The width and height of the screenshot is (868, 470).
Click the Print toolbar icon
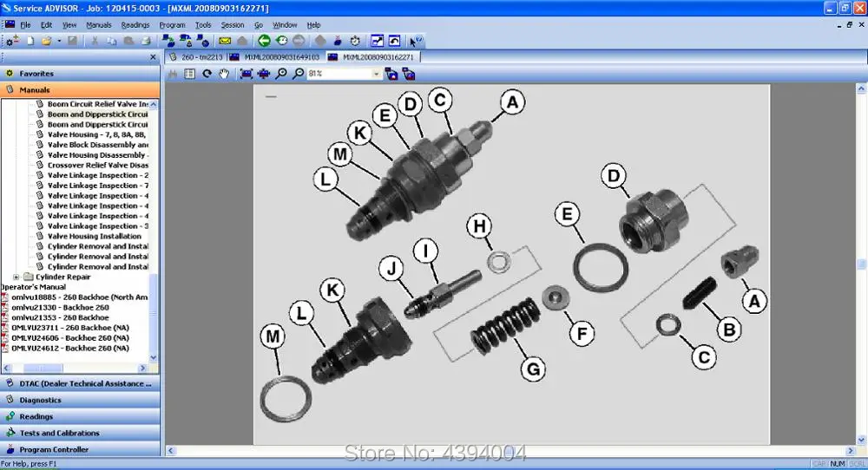coord(146,41)
